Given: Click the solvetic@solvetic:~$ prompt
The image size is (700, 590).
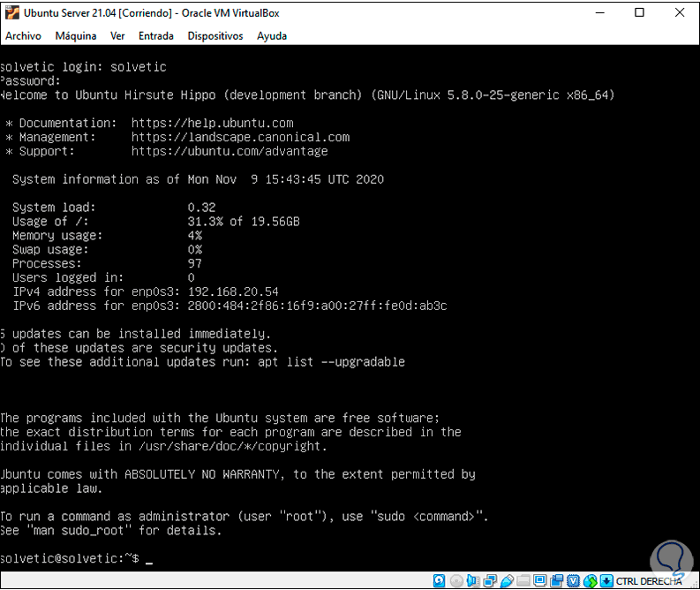Looking at the screenshot, I should [70, 558].
